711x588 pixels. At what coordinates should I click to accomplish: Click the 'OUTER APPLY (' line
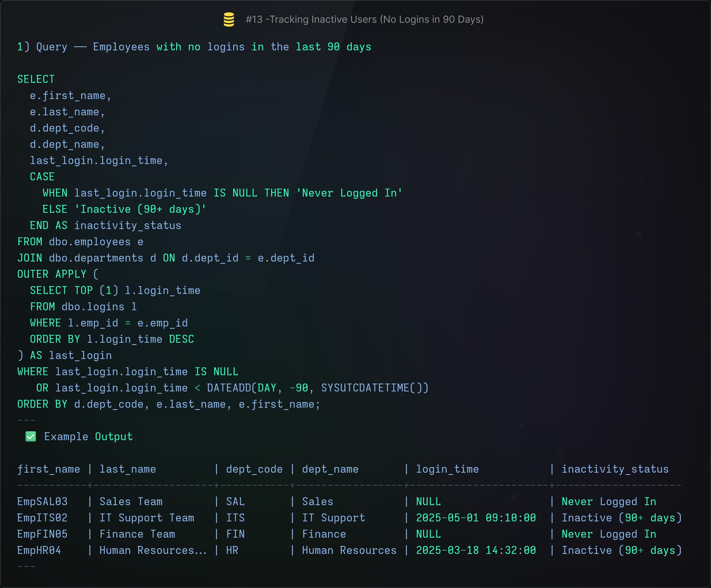click(58, 274)
